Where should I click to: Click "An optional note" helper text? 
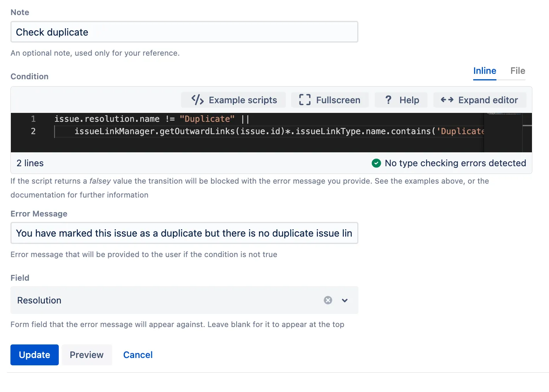95,53
